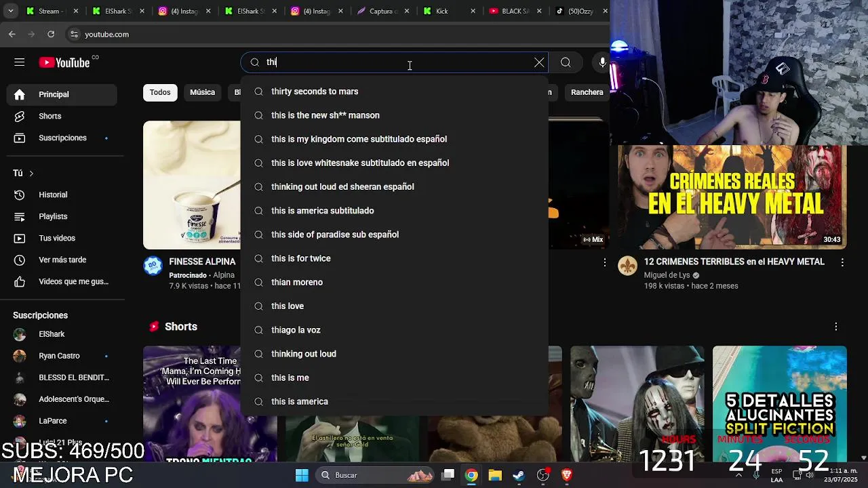The width and height of the screenshot is (868, 488).
Task: Open the Principal home sidebar item
Action: pyautogui.click(x=62, y=94)
